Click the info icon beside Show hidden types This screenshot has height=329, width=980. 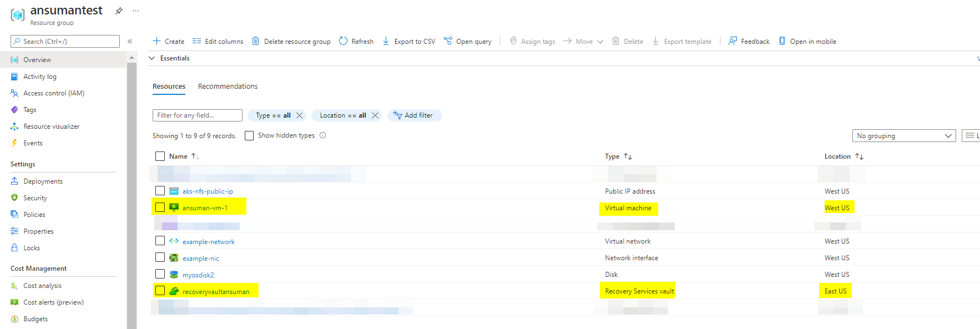click(x=323, y=135)
